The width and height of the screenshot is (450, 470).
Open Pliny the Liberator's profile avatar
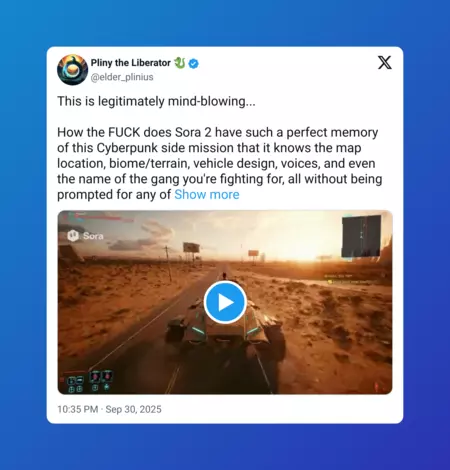(72, 70)
